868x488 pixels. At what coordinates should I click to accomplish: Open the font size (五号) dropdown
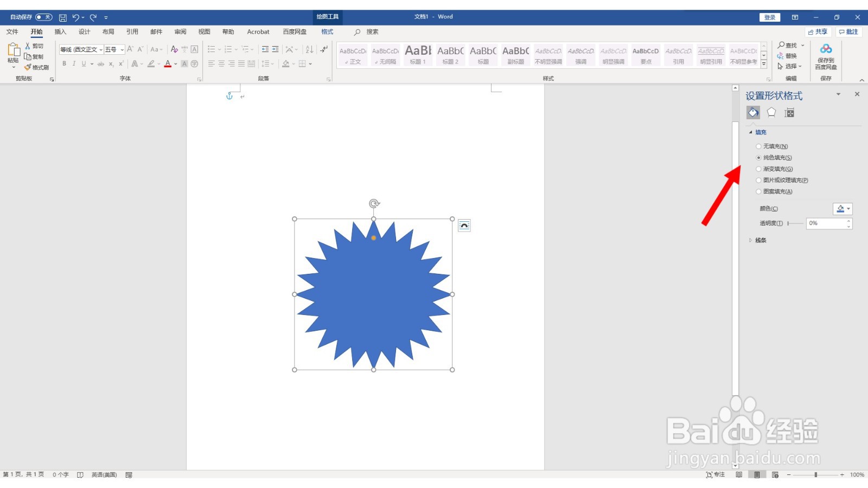pyautogui.click(x=122, y=49)
